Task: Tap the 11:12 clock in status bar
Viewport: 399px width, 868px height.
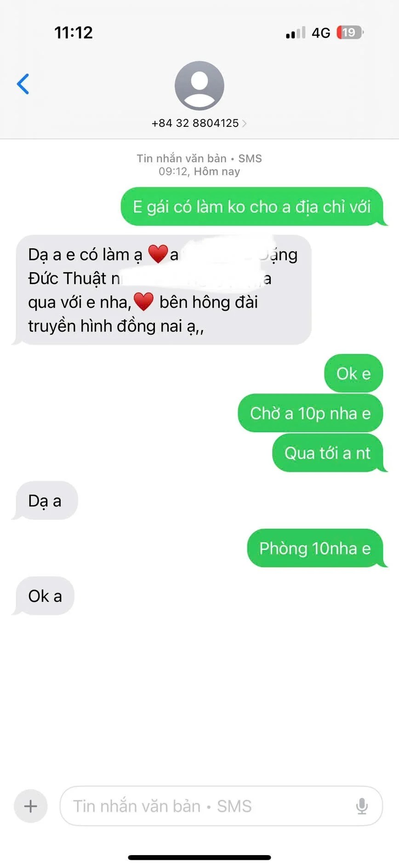Action: (x=74, y=33)
